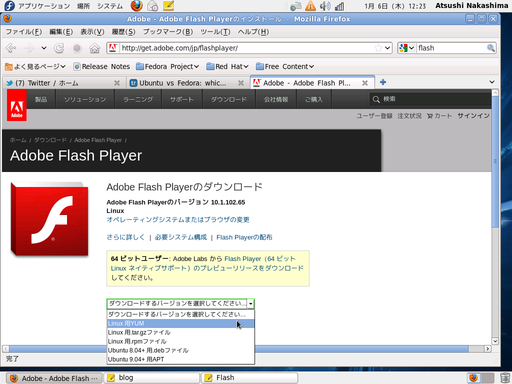Close the Ubuntu vs Fedora tab
Image resolution: width=512 pixels, height=384 pixels.
coord(241,83)
